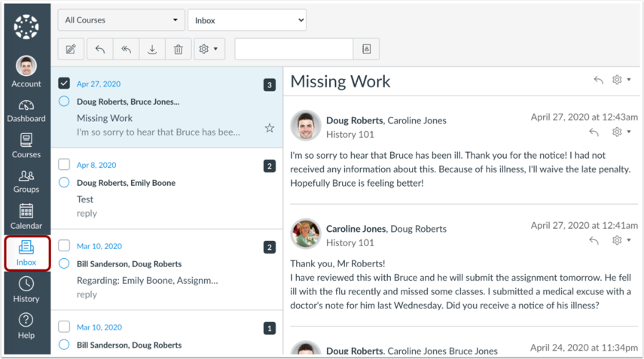Click the toolbar Reply arrow icon
The height and width of the screenshot is (359, 644).
(100, 49)
